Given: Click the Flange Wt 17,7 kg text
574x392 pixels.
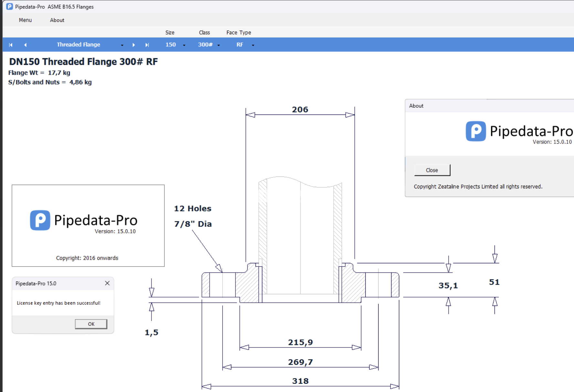Looking at the screenshot, I should [x=39, y=73].
